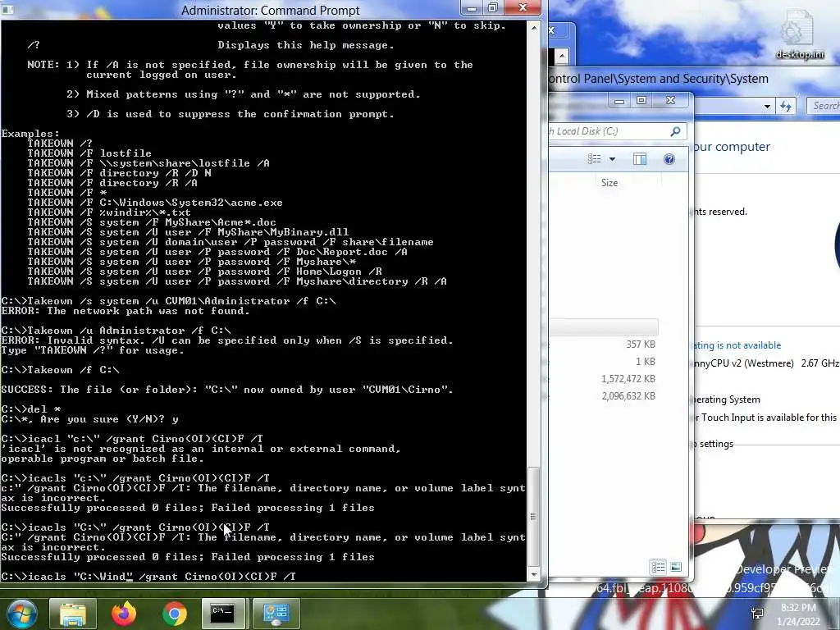The image size is (840, 630).
Task: Click the taskbar clock showing 8:32 PM
Action: 798,614
